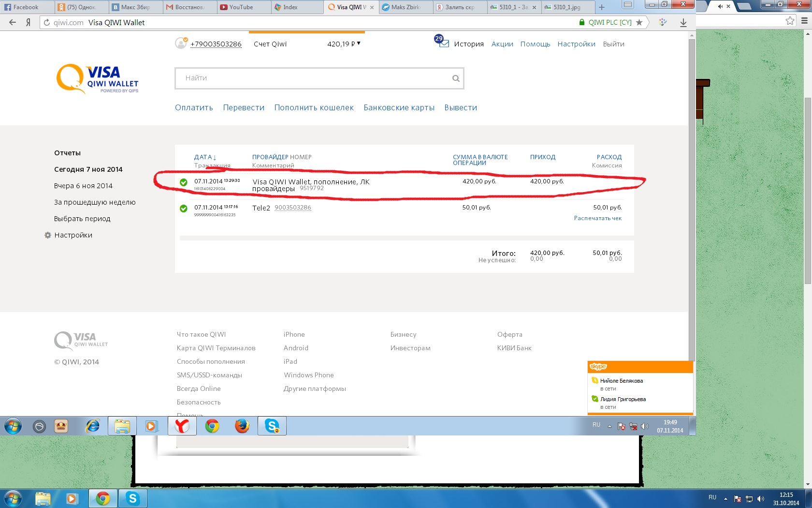Screen dimensions: 812x508
Task: Open Акции in the top navigation
Action: point(502,44)
